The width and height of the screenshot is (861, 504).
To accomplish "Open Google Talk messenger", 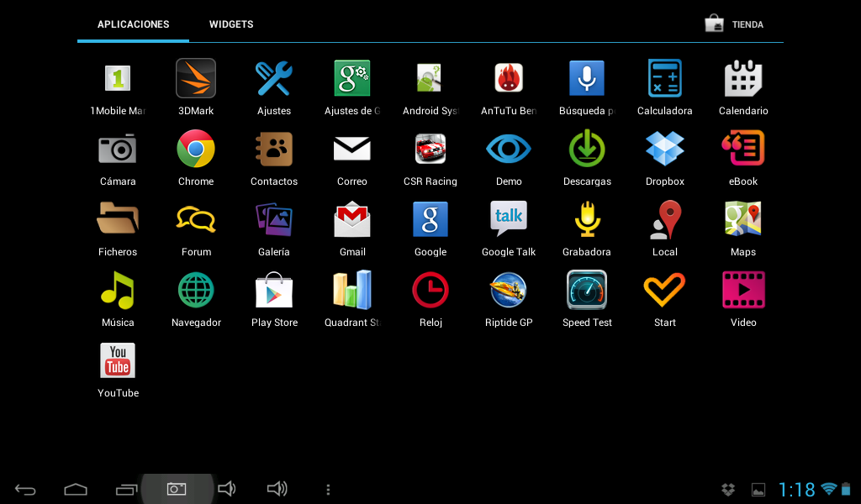I will coord(509,220).
